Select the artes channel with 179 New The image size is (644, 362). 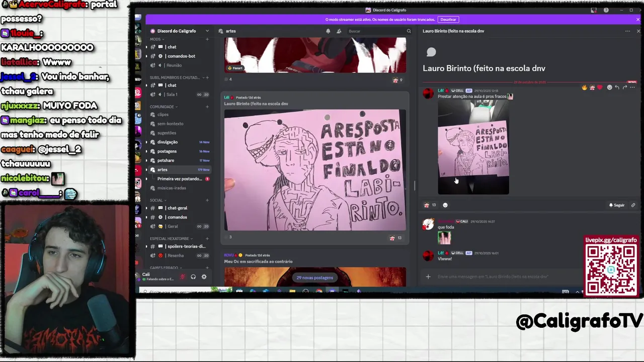pos(180,169)
